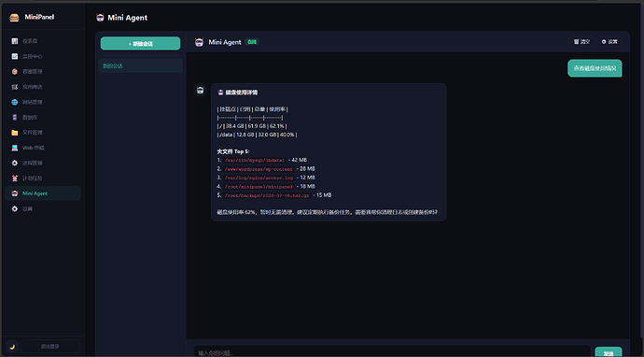The image size is (644, 357).
Task: Click the robot avatar in the chat header
Action: tap(199, 42)
